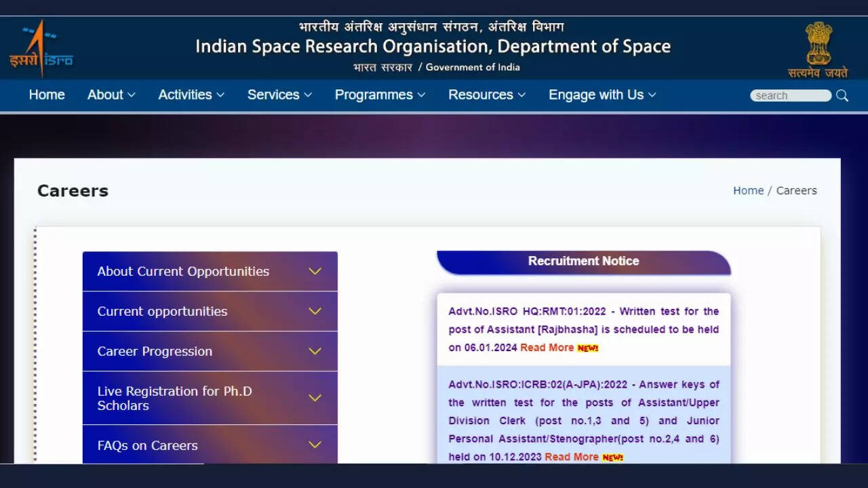This screenshot has width=868, height=488.
Task: Type in the search input field
Action: [790, 96]
